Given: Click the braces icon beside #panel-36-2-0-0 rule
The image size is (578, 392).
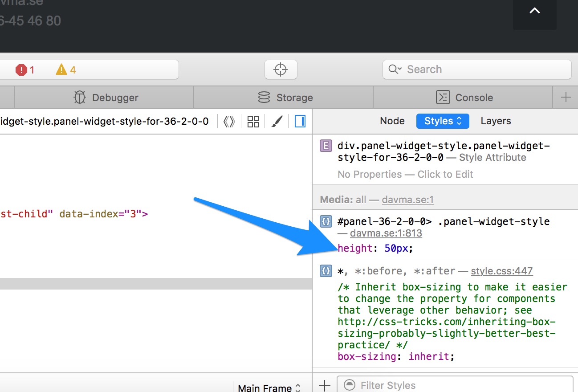Looking at the screenshot, I should click(x=326, y=221).
